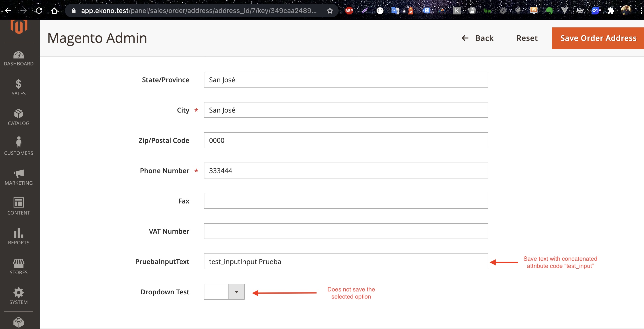Reload the page in browser toolbar
The height and width of the screenshot is (329, 644).
[39, 11]
